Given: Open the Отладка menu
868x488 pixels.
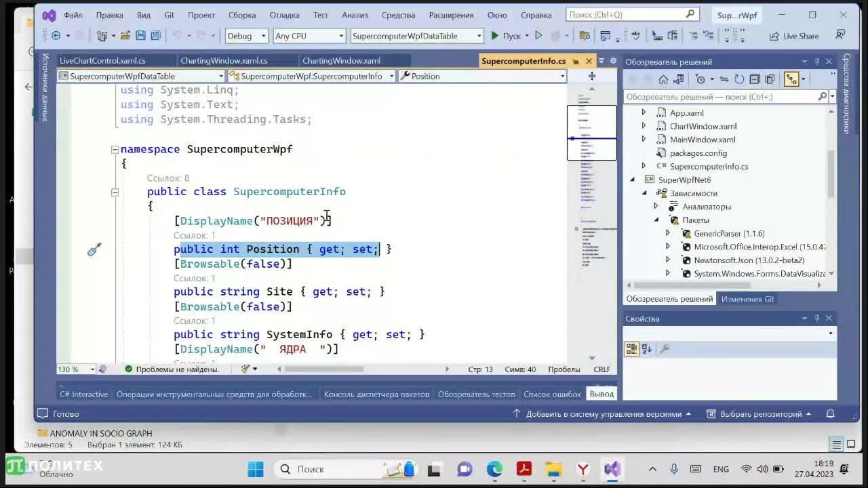Looking at the screenshot, I should (x=284, y=15).
